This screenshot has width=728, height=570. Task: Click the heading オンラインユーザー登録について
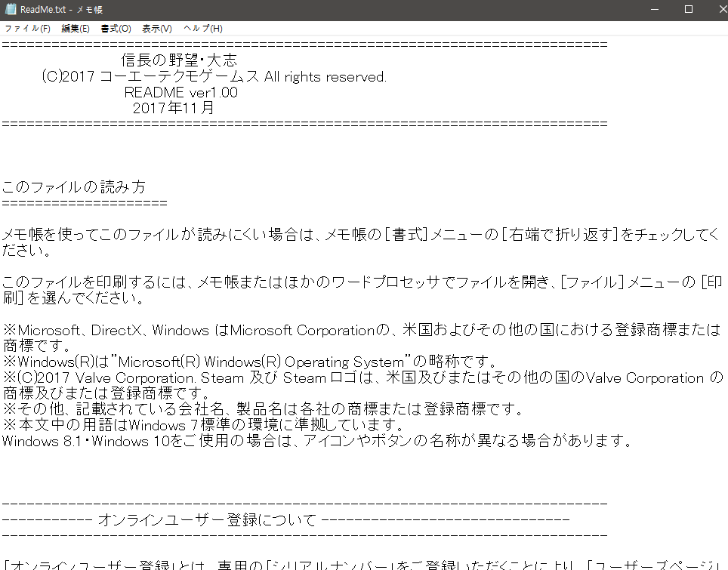[x=207, y=520]
